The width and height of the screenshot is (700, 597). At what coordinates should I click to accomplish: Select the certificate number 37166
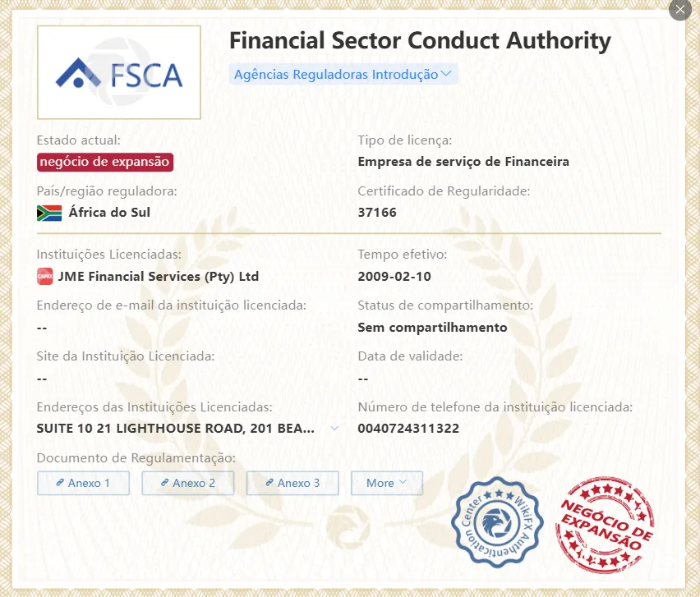[377, 213]
